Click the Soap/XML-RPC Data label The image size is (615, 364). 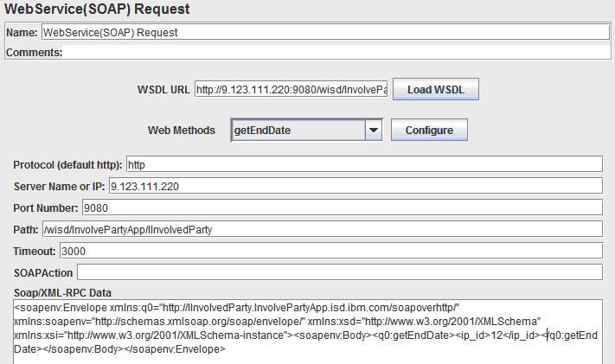point(62,293)
